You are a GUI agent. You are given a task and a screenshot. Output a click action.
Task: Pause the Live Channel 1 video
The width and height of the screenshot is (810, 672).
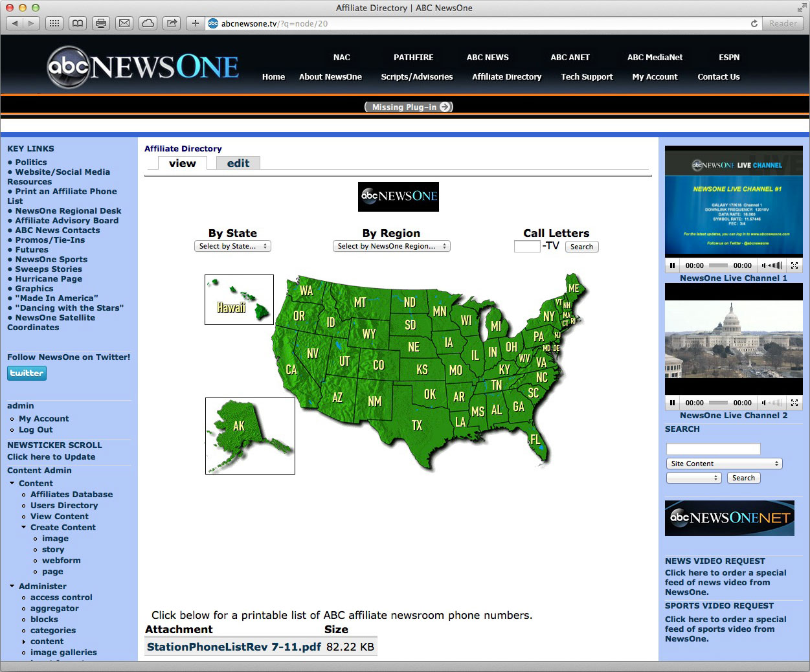(672, 265)
